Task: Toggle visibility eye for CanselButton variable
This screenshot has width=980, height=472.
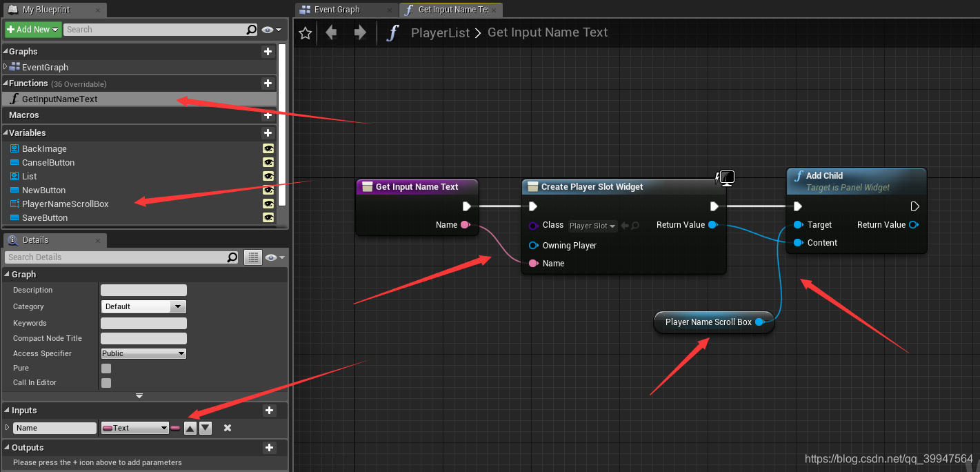Action: [x=268, y=162]
